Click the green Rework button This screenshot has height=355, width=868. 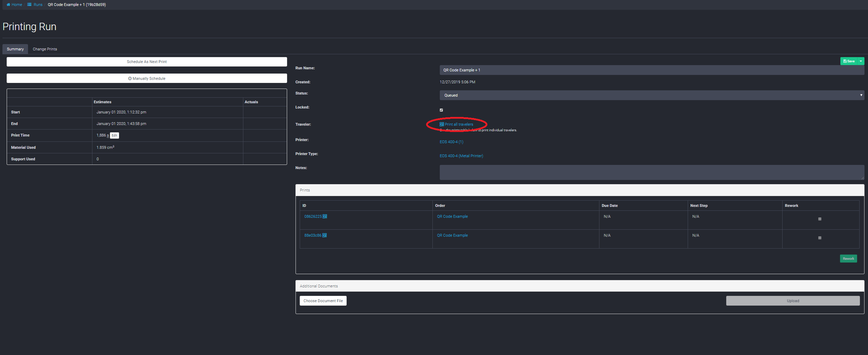[848, 258]
